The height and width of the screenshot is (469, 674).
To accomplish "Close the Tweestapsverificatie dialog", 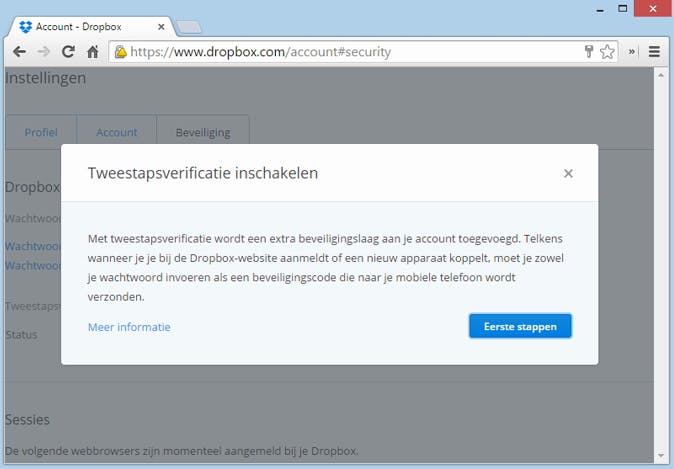I will (x=568, y=173).
